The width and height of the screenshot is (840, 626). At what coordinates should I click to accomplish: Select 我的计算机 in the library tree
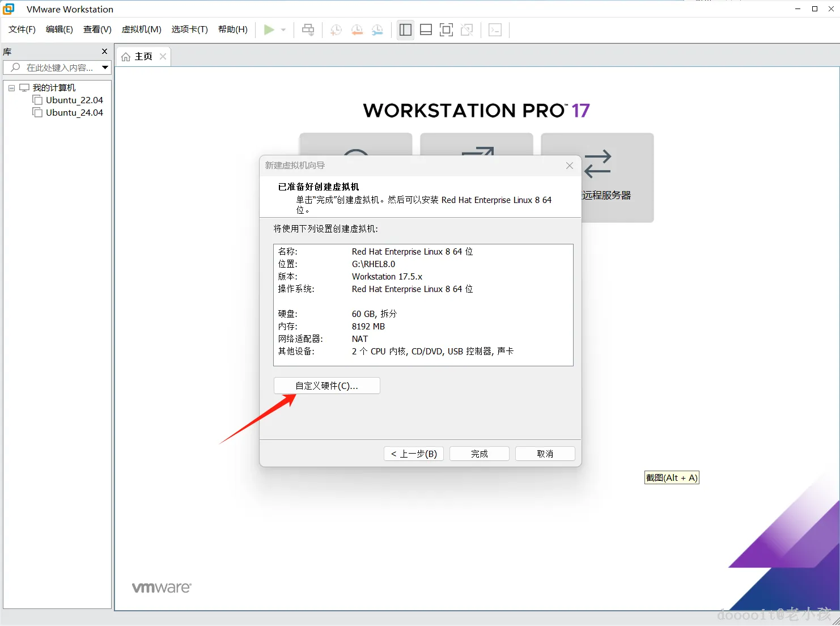(x=54, y=88)
